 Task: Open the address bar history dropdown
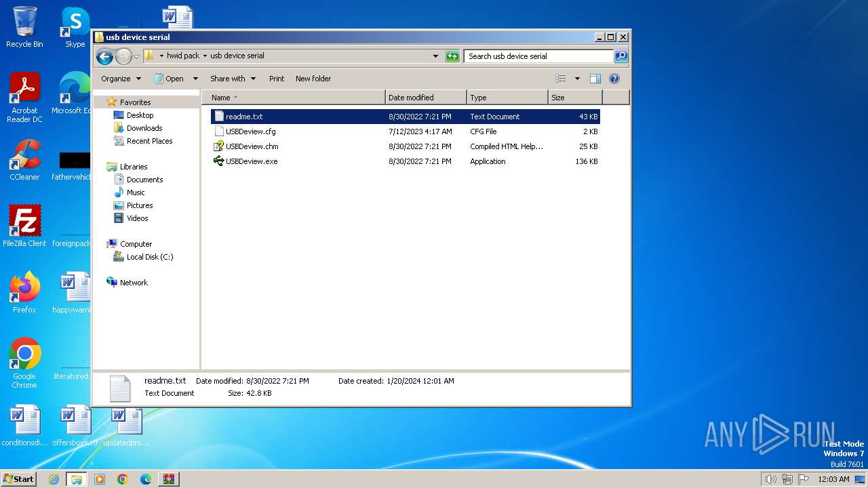[x=435, y=56]
